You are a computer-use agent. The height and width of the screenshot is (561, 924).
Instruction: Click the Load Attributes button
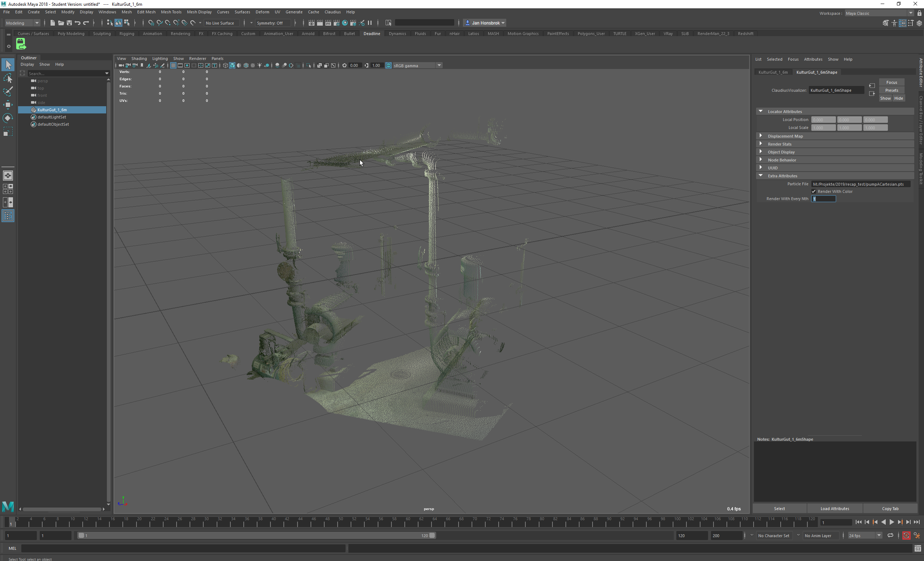pos(834,509)
